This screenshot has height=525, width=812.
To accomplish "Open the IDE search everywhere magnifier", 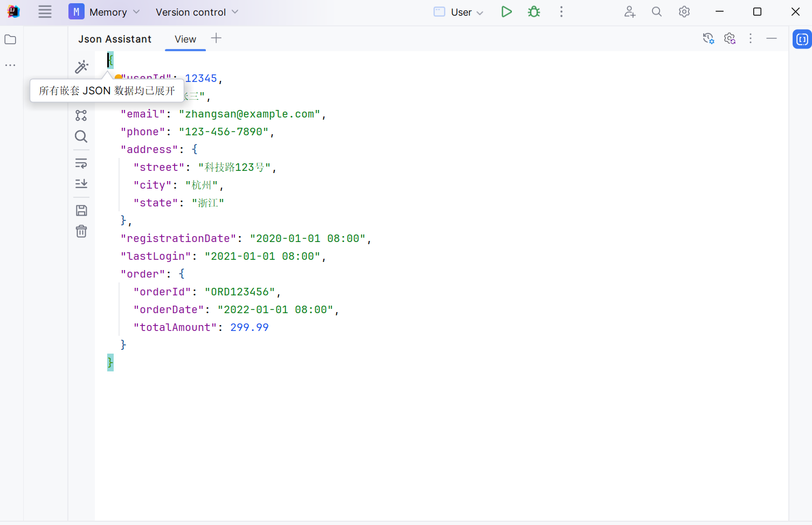I will tap(656, 11).
